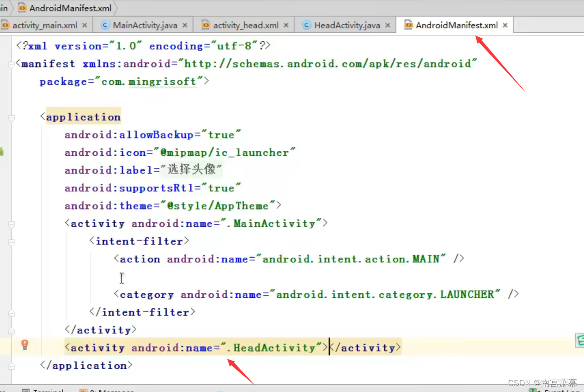This screenshot has height=392, width=584.
Task: Close the MainActivity.java tab
Action: tap(185, 25)
